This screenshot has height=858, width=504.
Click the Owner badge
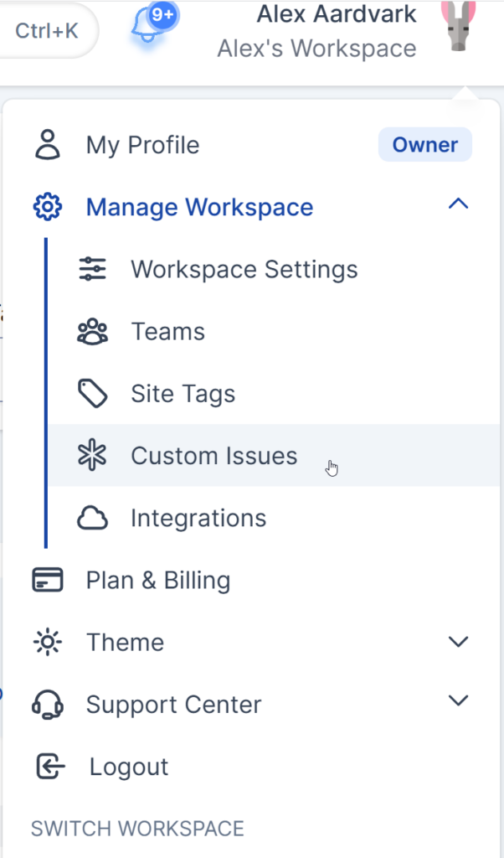(424, 144)
